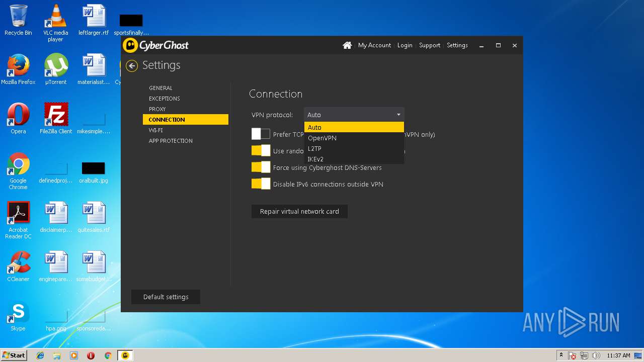Open µTorrent desktop shortcut

pyautogui.click(x=55, y=69)
